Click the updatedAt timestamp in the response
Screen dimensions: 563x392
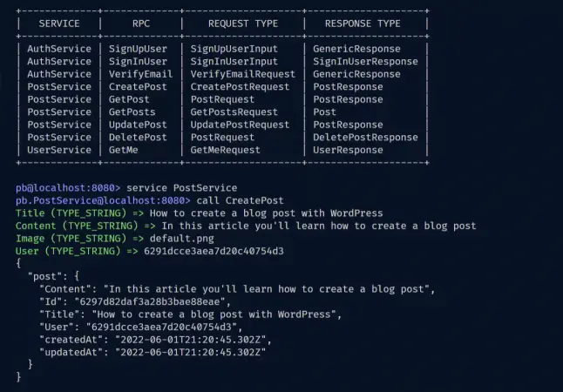coord(191,352)
